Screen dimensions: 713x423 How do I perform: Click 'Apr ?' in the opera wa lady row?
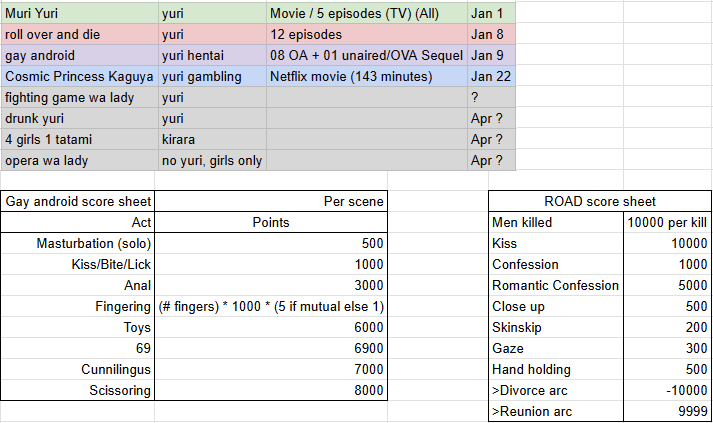(492, 160)
